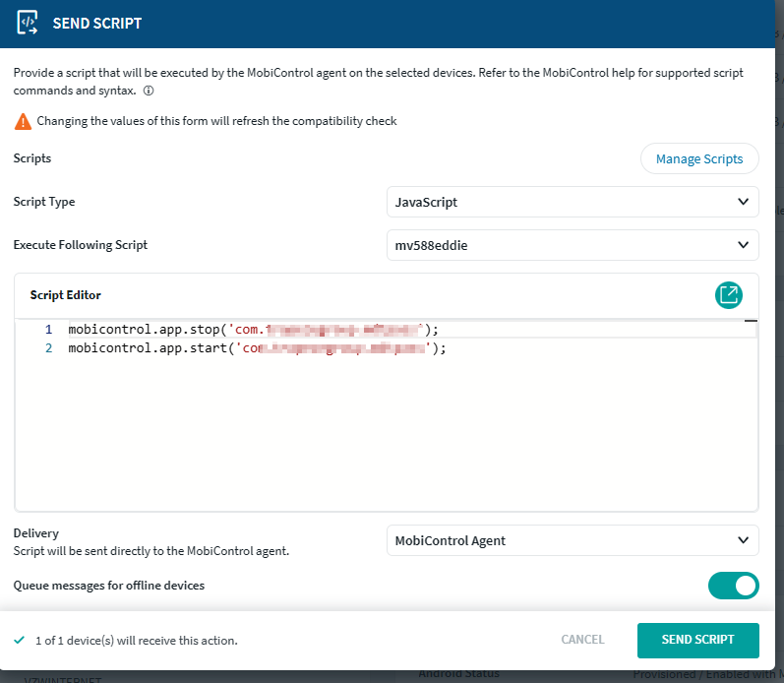Expand the Script Editor with pop-out icon

point(729,294)
